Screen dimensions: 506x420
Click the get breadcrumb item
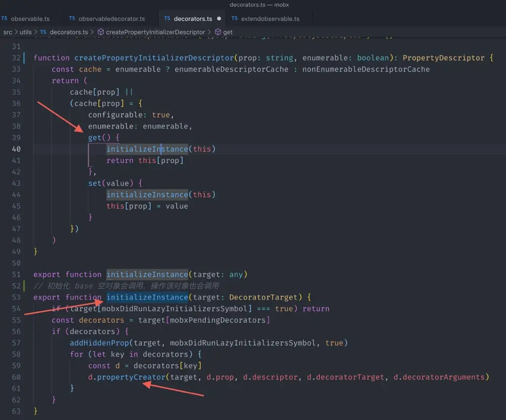pos(228,32)
